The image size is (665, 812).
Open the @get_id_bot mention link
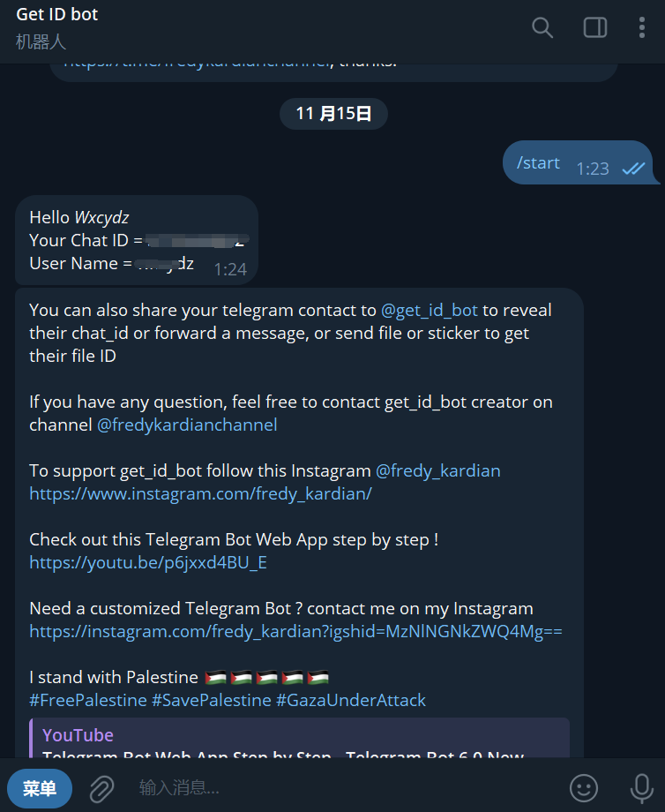pos(430,310)
